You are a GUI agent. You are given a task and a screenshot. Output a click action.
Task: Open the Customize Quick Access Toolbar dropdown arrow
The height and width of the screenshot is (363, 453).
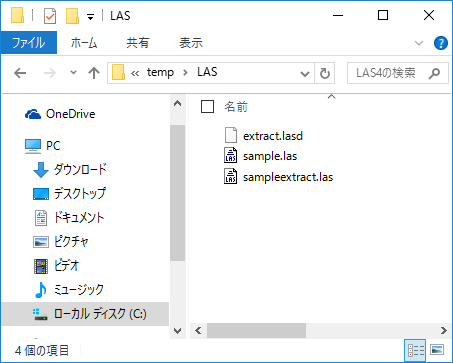(90, 17)
